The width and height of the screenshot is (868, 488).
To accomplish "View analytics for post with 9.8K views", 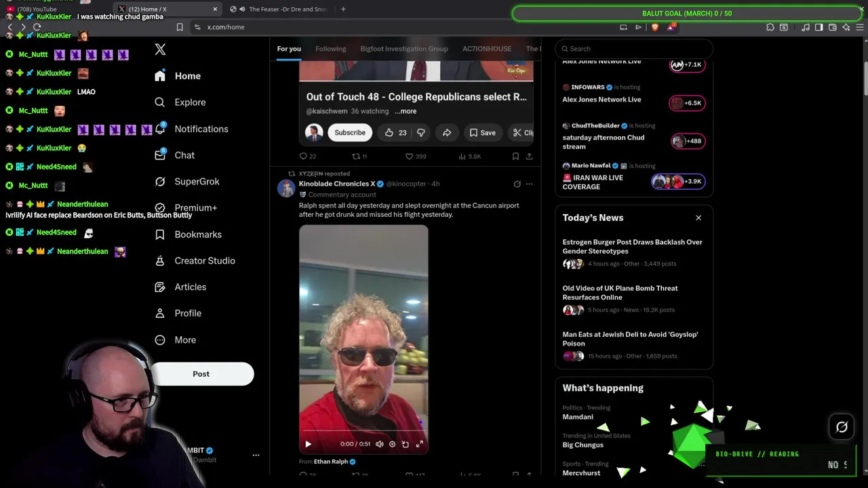I will click(469, 157).
